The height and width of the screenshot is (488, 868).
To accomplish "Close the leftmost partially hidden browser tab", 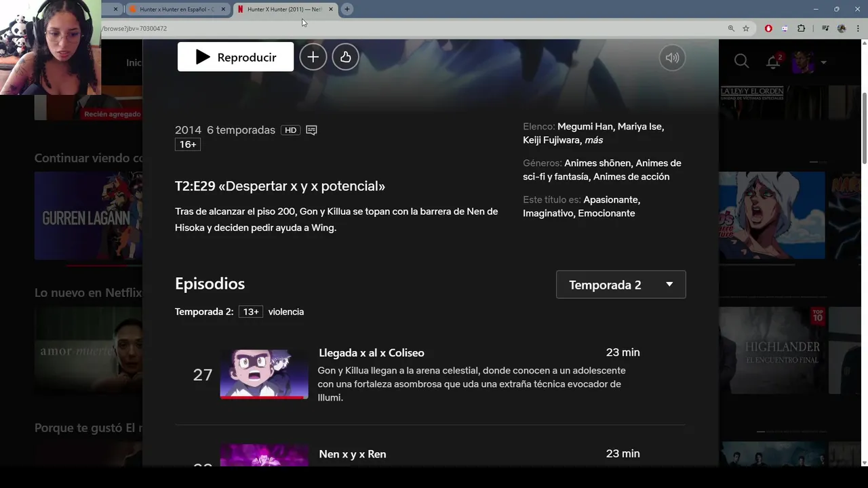I will click(x=115, y=9).
